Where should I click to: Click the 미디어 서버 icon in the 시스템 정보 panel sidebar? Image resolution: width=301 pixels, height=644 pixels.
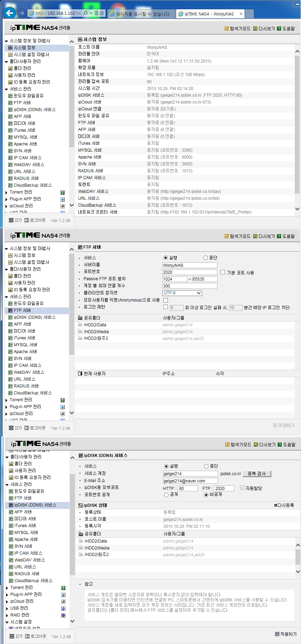pos(10,123)
